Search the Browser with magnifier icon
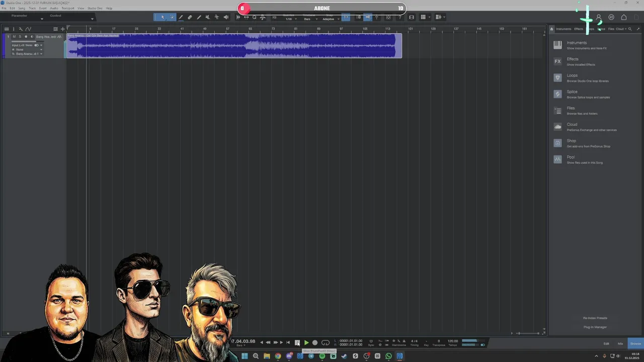644x362 pixels. point(630,29)
